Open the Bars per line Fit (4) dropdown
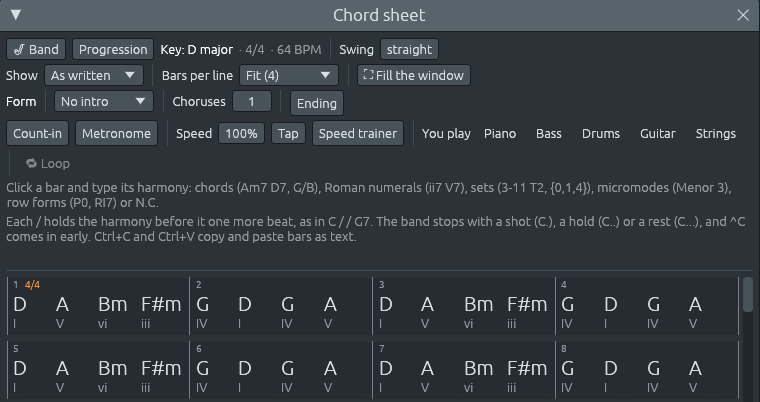The image size is (760, 402). [x=289, y=75]
